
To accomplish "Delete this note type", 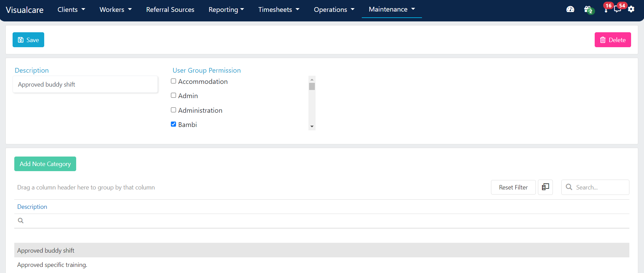I will (613, 40).
